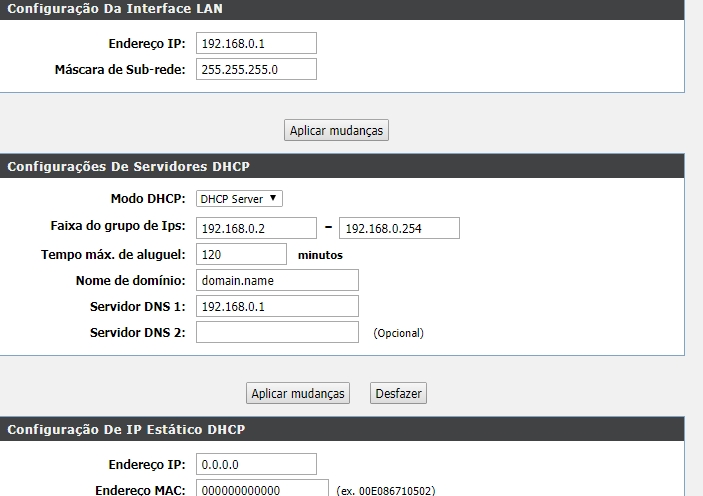This screenshot has height=496, width=703.
Task: Click the DHCP range start IP field
Action: pos(256,228)
